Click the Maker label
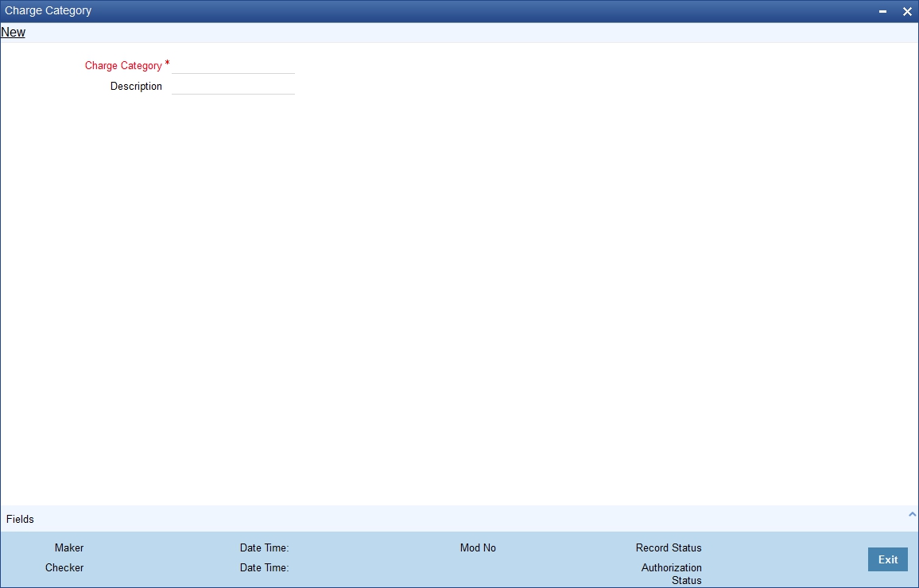 coord(69,547)
